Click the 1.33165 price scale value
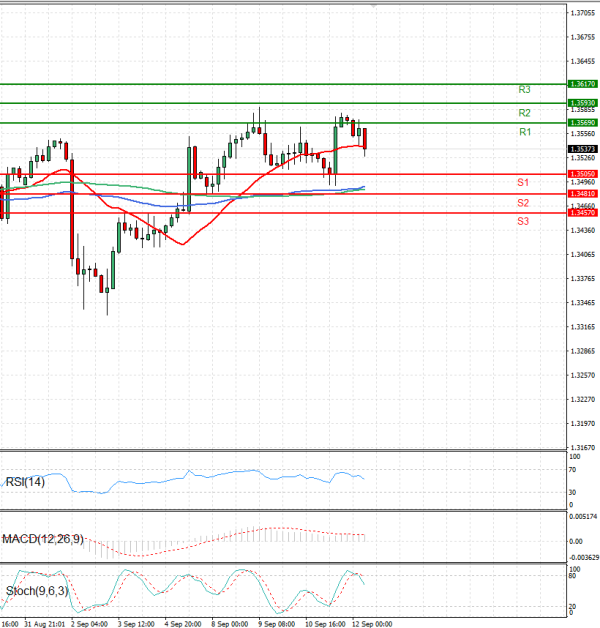 click(x=583, y=327)
